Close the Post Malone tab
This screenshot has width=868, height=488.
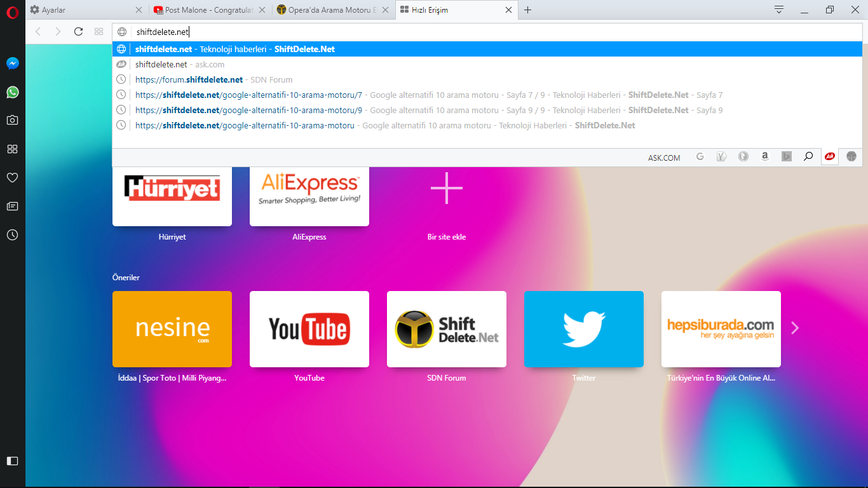coord(262,10)
